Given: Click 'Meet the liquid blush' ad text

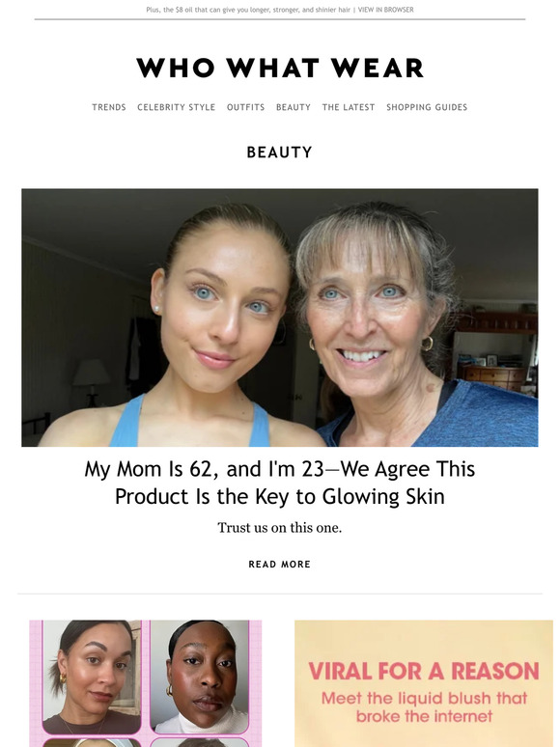Looking at the screenshot, I should (424, 707).
